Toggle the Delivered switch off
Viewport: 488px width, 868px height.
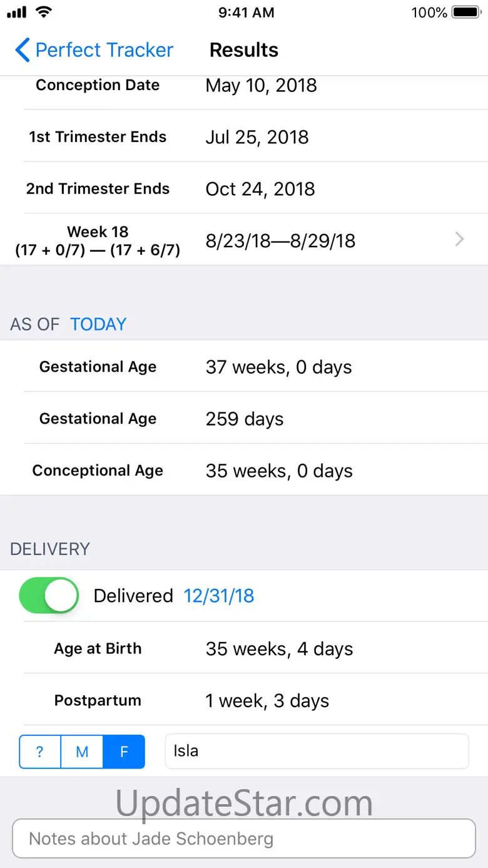pyautogui.click(x=49, y=595)
